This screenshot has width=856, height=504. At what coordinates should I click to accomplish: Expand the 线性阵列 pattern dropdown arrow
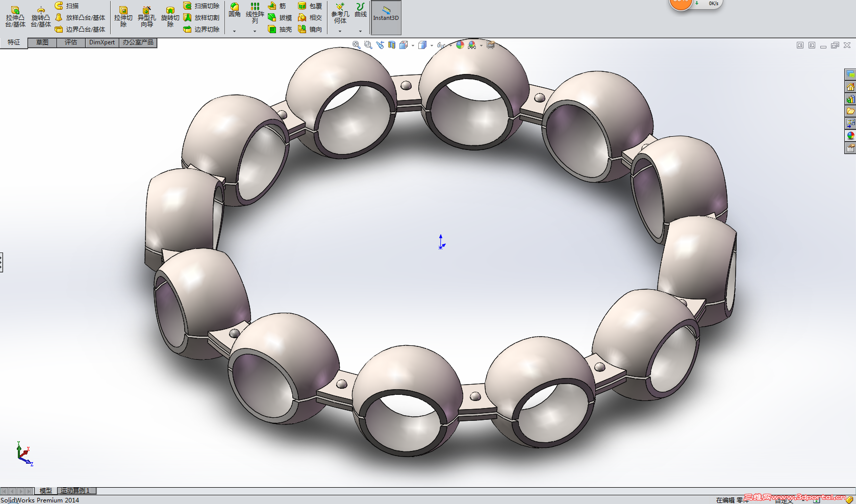coord(255,31)
